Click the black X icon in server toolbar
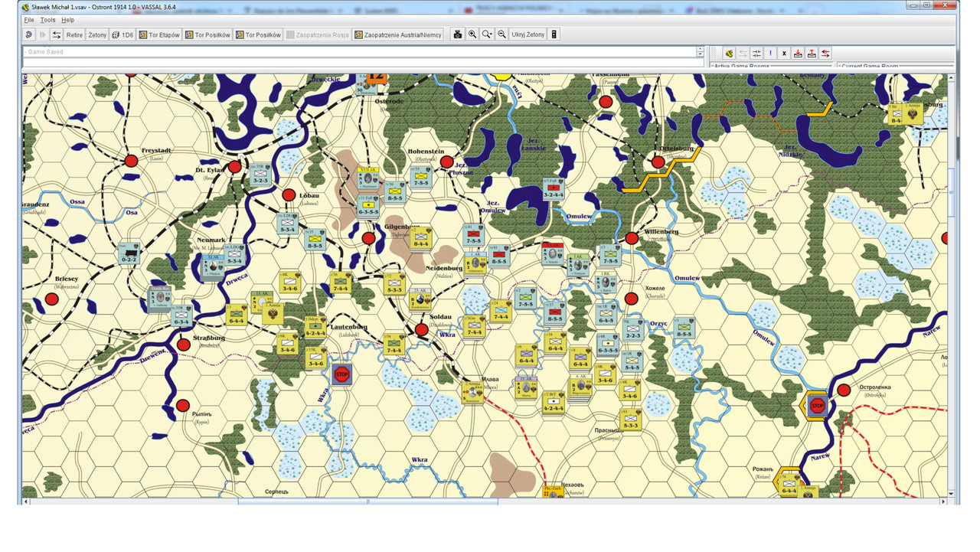Image resolution: width=980 pixels, height=552 pixels. coord(784,54)
